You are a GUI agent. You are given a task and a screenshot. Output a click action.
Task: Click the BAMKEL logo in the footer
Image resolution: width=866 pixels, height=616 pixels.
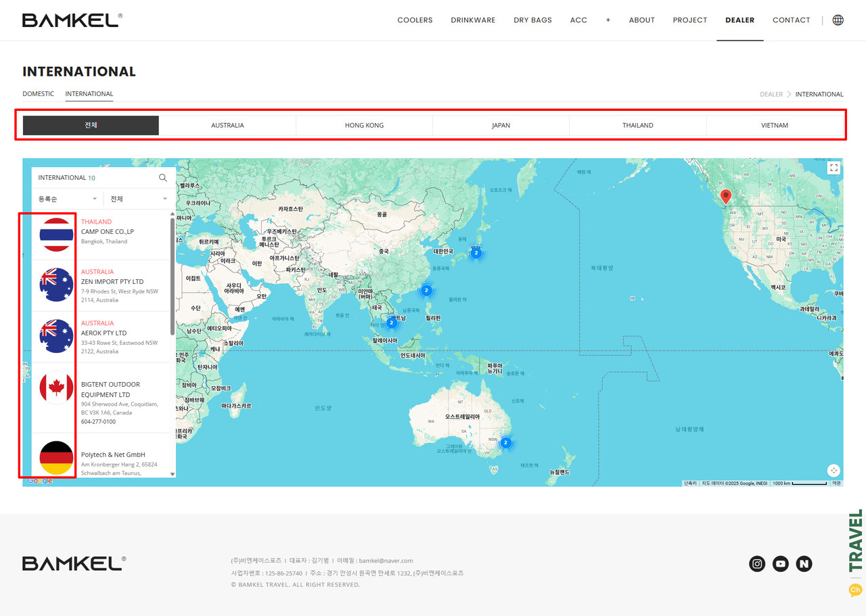(74, 563)
